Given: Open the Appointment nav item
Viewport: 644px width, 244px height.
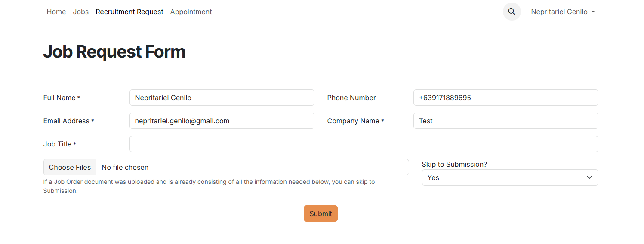Looking at the screenshot, I should (x=191, y=12).
